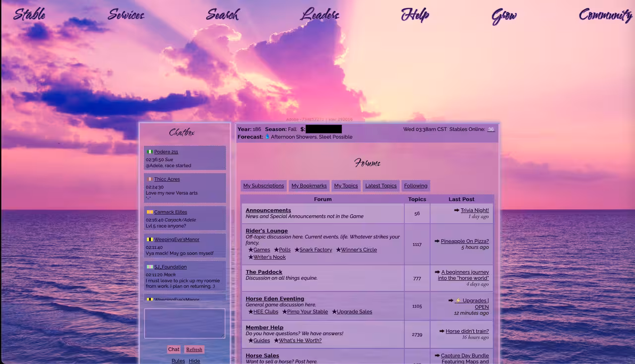This screenshot has width=635, height=364.
Task: Hide the chatbox
Action: tap(194, 361)
